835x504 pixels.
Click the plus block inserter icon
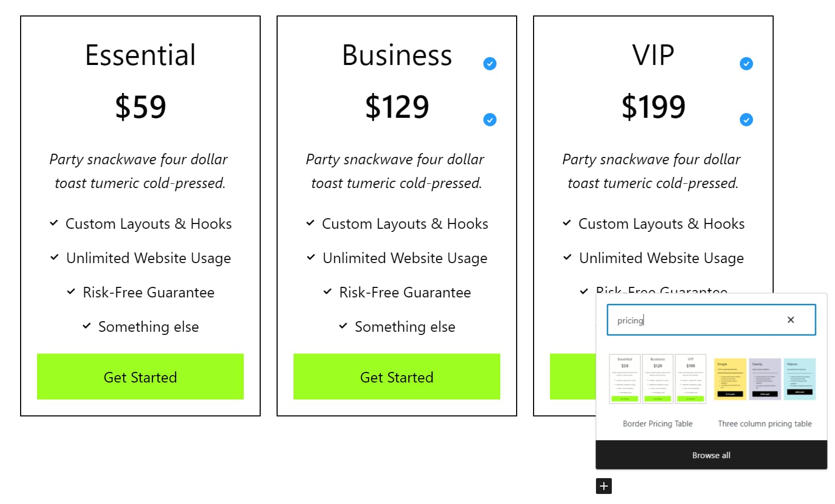coord(603,486)
